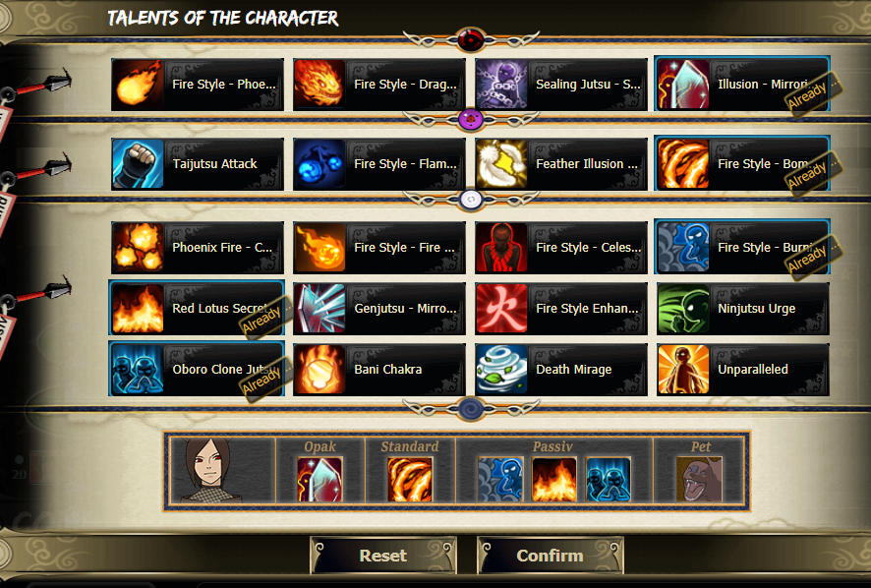Click the Pet slot bear thumbnail
This screenshot has width=871, height=588.
[x=700, y=480]
